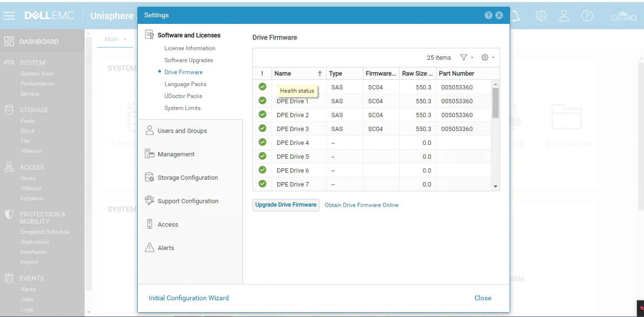
Task: Click Upgrade Drive Firmware button
Action: [286, 205]
